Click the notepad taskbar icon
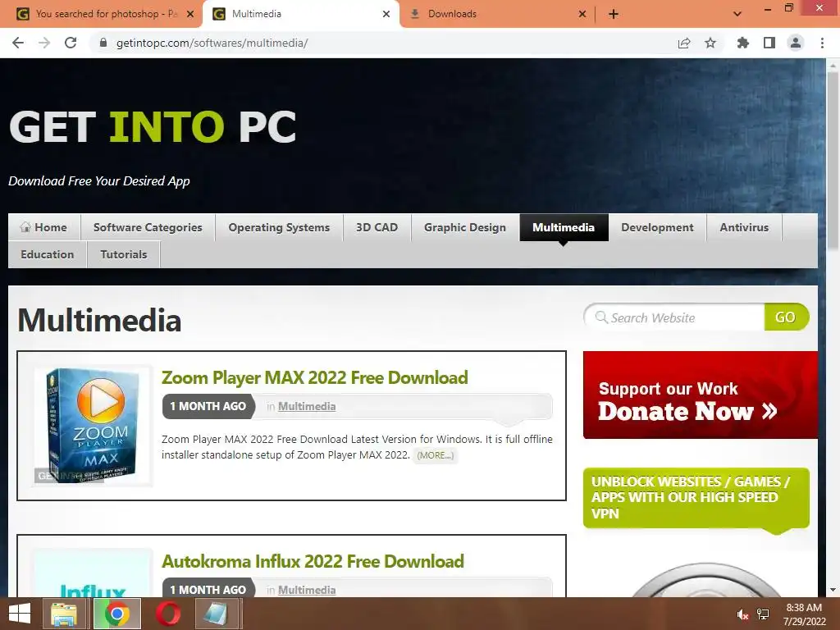 coord(217,614)
